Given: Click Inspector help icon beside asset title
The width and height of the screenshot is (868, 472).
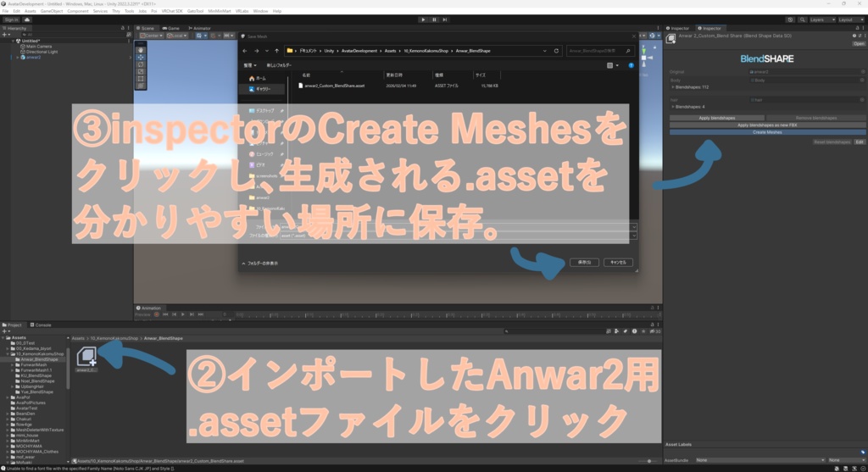Looking at the screenshot, I should [854, 36].
